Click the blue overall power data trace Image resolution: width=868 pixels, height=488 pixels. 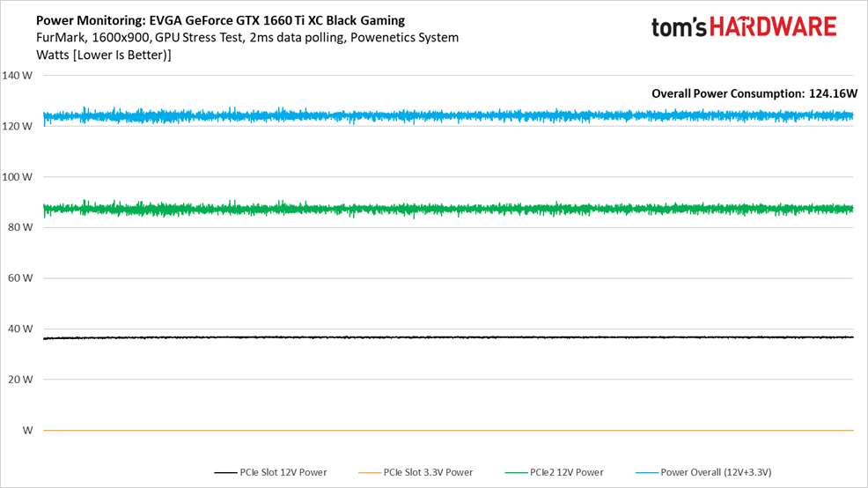point(448,116)
